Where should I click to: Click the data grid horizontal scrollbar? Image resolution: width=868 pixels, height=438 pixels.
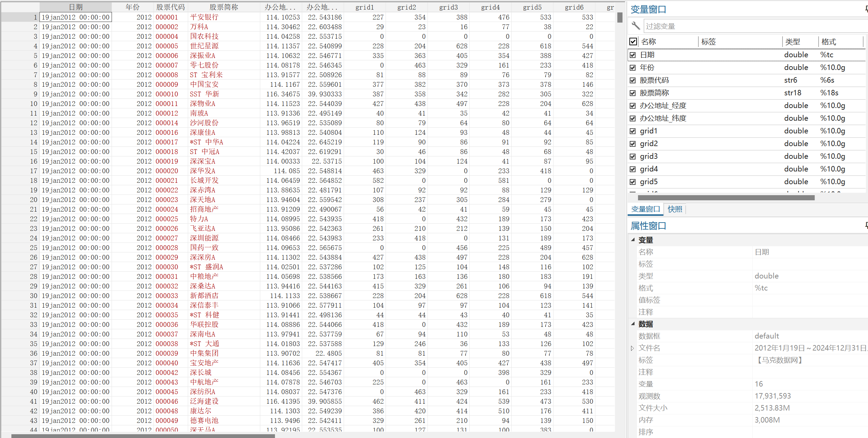tap(143, 436)
